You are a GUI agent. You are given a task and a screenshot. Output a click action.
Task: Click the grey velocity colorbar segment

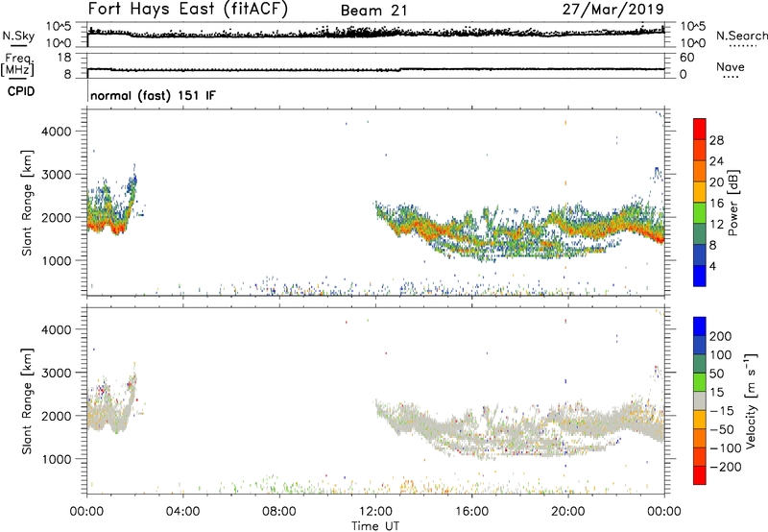point(700,400)
